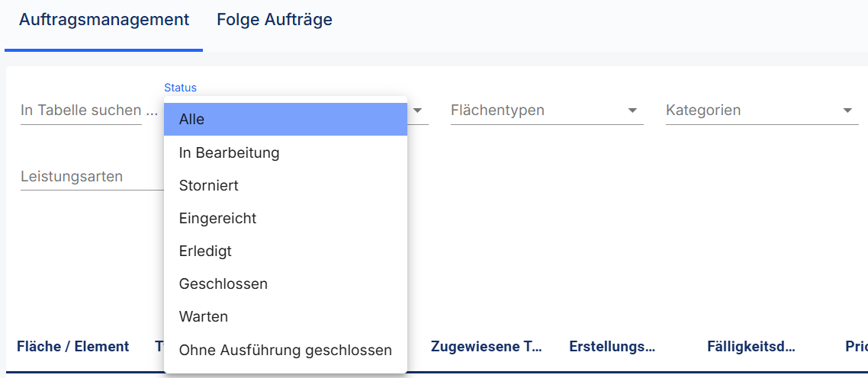
Task: Select the 'Alle' status option
Action: coord(285,119)
